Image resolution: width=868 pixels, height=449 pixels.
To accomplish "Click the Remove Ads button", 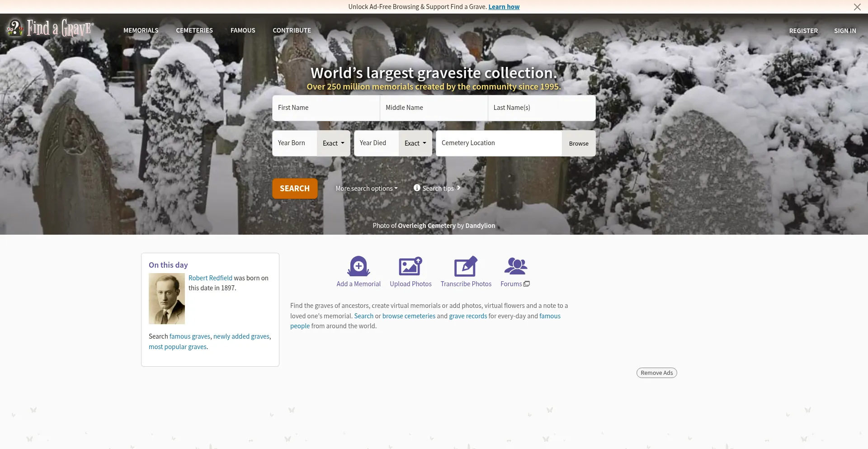I will point(656,373).
